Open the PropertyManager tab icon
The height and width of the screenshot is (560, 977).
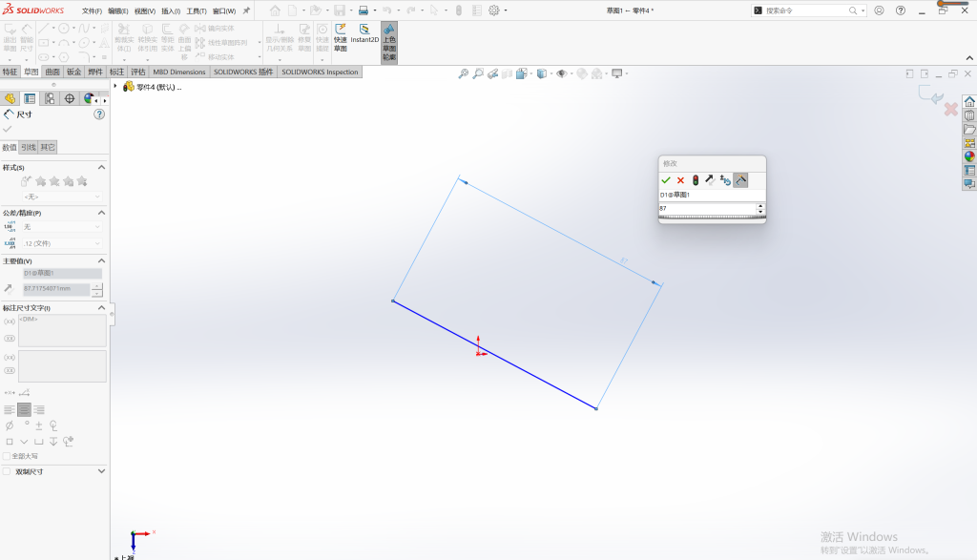click(30, 98)
